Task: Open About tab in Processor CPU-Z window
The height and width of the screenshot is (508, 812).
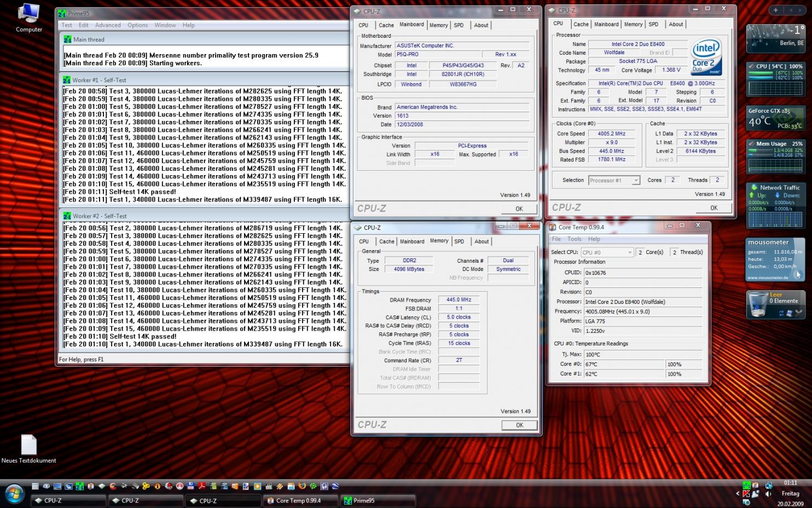Action: (676, 24)
